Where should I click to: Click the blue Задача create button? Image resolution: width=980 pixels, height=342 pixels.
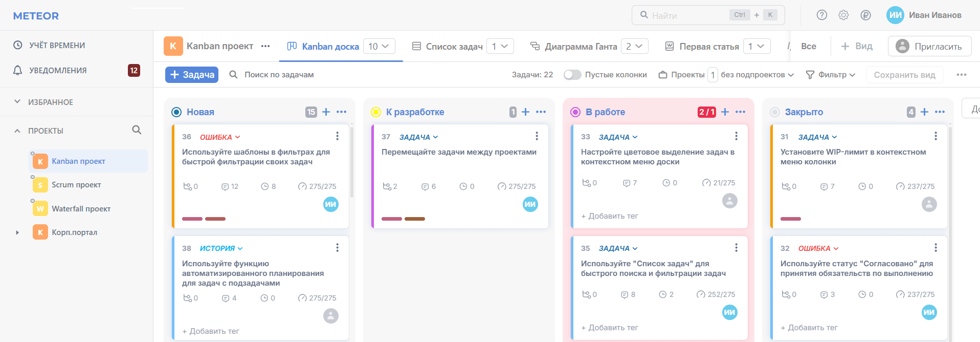pyautogui.click(x=192, y=75)
